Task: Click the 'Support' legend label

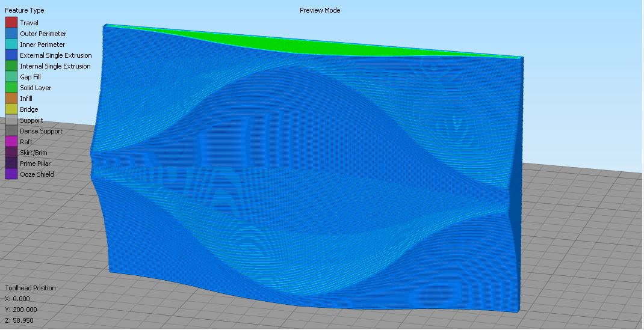Action: tap(31, 121)
